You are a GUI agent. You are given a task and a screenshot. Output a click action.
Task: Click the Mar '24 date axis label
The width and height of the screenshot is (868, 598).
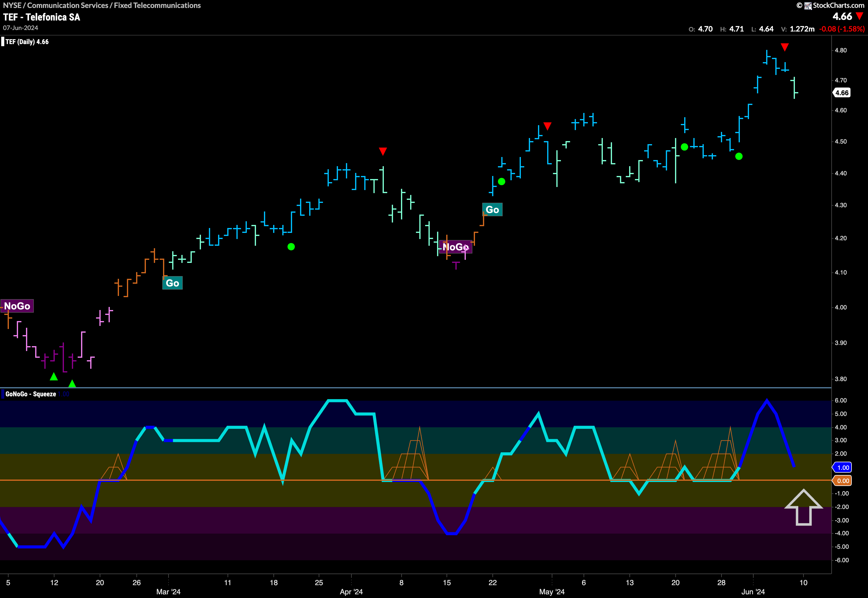(168, 592)
